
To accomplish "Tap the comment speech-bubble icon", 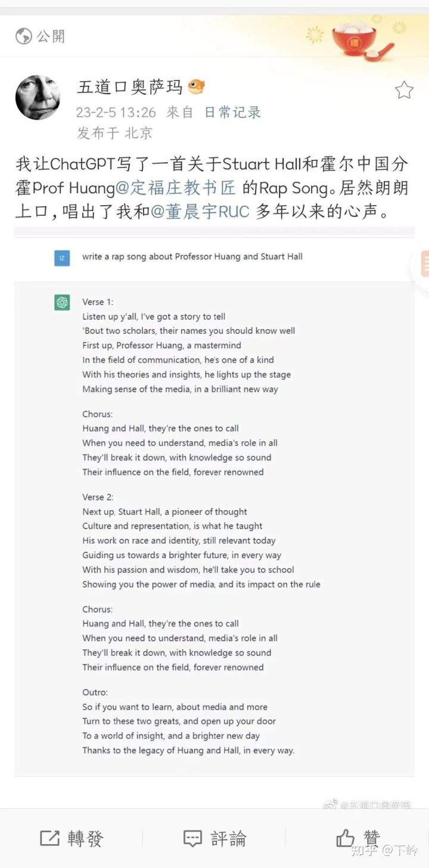I will (192, 838).
